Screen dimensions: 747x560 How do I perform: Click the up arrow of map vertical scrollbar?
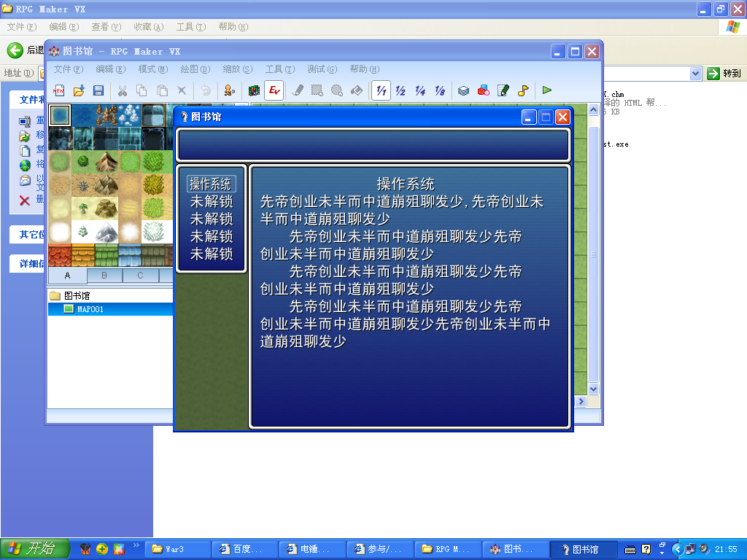click(593, 110)
